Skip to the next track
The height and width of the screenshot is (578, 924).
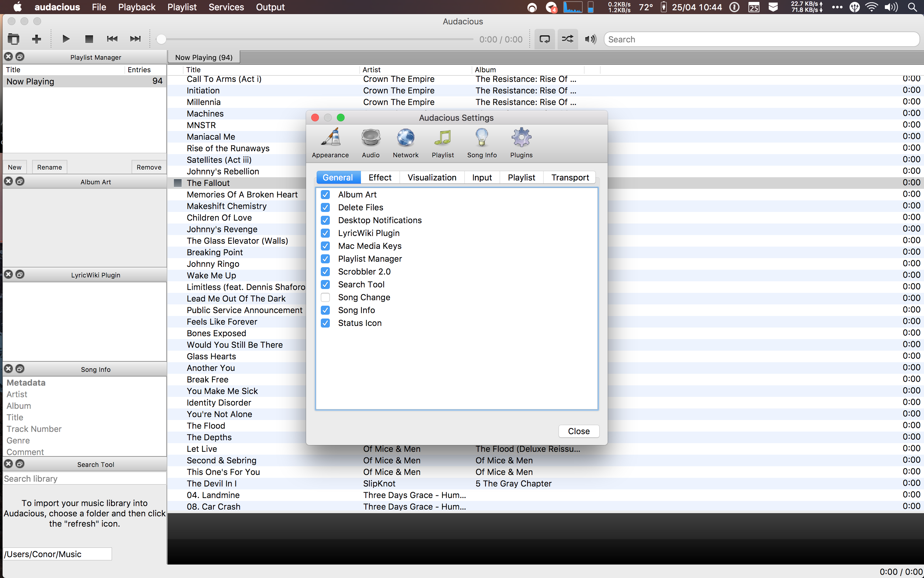tap(135, 39)
